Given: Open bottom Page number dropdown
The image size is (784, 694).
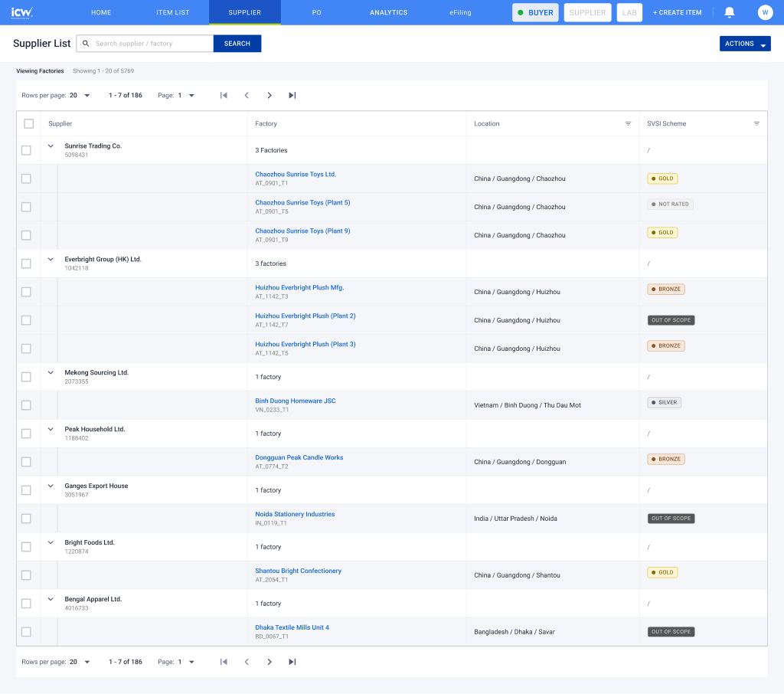Looking at the screenshot, I should tap(186, 662).
